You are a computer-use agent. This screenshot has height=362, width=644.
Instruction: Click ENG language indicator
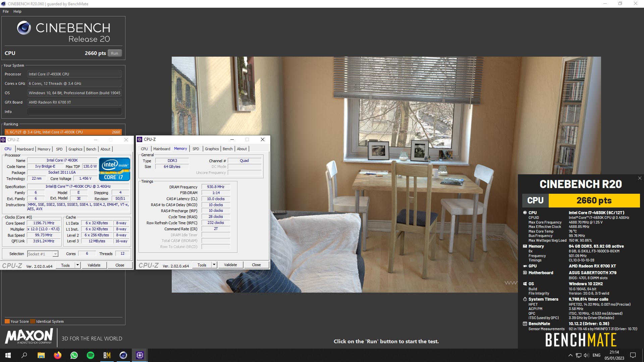(x=596, y=355)
